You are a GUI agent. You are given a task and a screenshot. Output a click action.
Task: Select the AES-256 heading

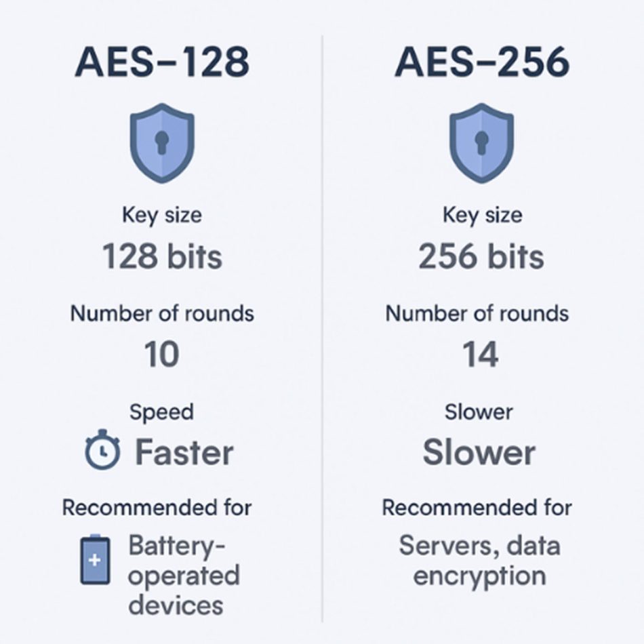pos(482,62)
